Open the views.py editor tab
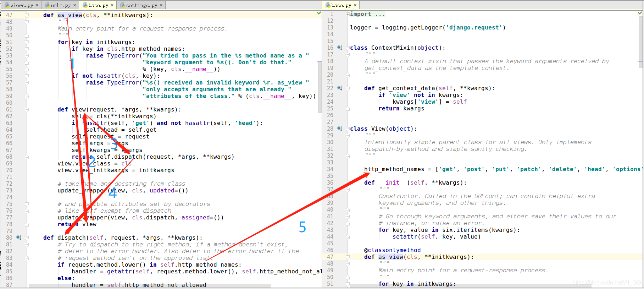Image resolution: width=644 pixels, height=289 pixels. click(x=21, y=5)
